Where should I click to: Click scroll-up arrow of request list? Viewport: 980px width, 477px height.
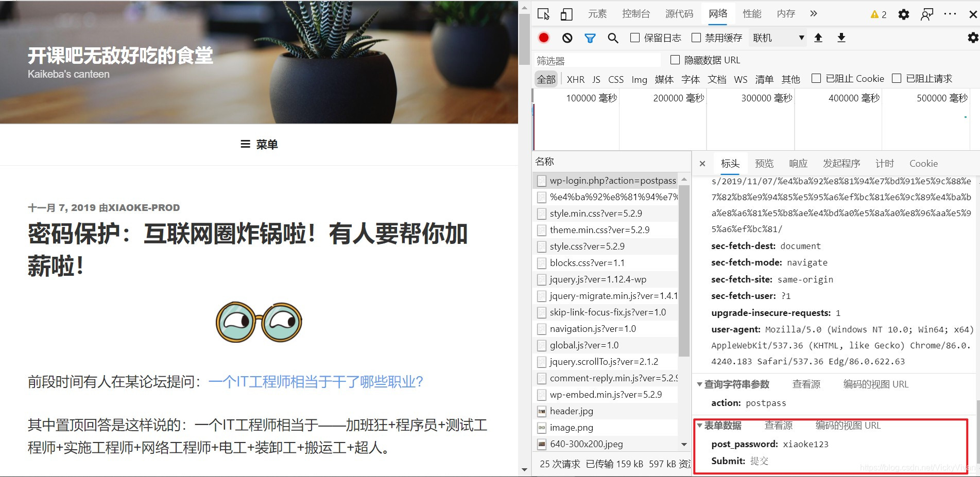pyautogui.click(x=684, y=179)
